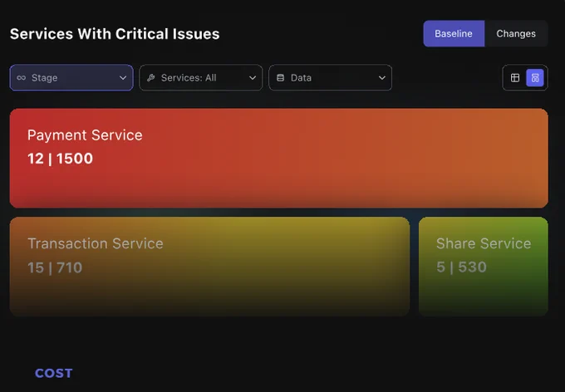The image size is (565, 392).
Task: Click the Services dropdown chevron arrow
Action: click(x=253, y=78)
